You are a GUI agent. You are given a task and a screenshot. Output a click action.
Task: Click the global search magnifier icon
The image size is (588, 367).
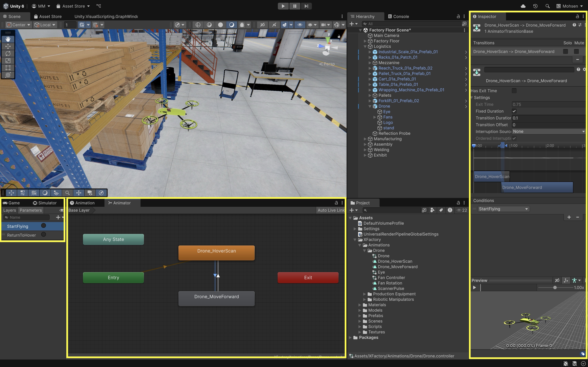pyautogui.click(x=547, y=6)
